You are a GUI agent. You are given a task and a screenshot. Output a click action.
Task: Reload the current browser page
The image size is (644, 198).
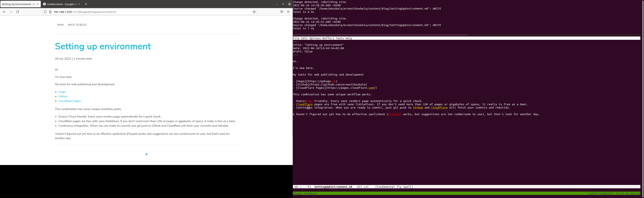point(18,12)
